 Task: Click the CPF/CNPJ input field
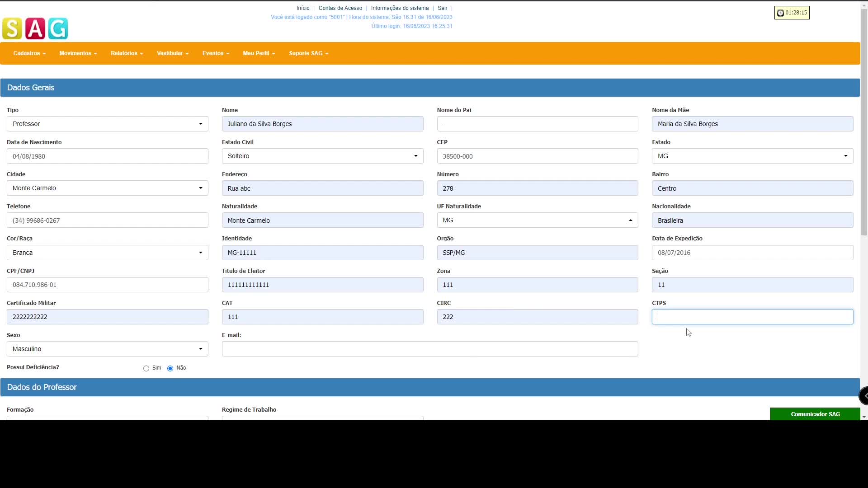pyautogui.click(x=108, y=285)
